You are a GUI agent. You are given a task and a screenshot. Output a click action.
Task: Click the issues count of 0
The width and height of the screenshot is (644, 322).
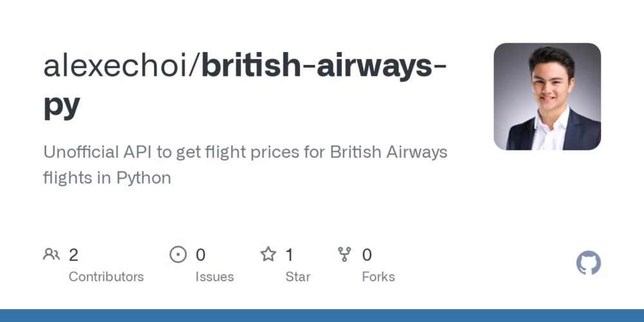click(x=200, y=255)
